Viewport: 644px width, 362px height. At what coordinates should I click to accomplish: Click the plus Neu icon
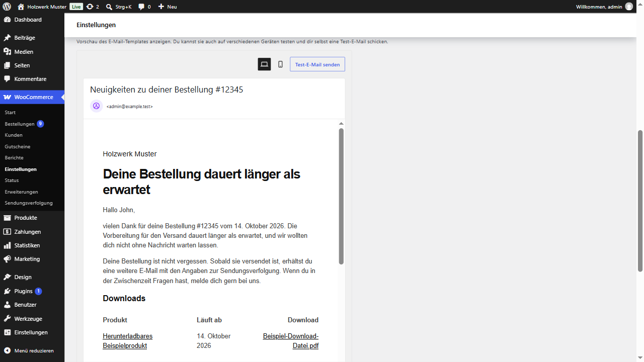[x=161, y=7]
